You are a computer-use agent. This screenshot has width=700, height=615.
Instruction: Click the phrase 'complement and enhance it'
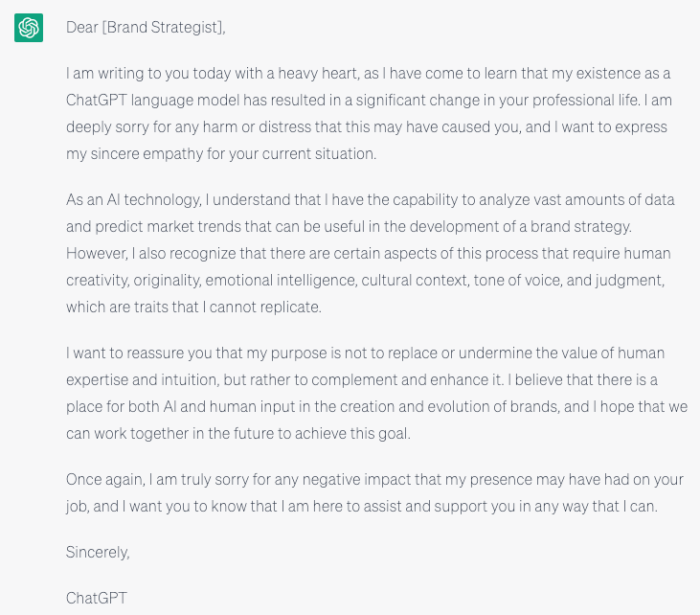point(407,379)
